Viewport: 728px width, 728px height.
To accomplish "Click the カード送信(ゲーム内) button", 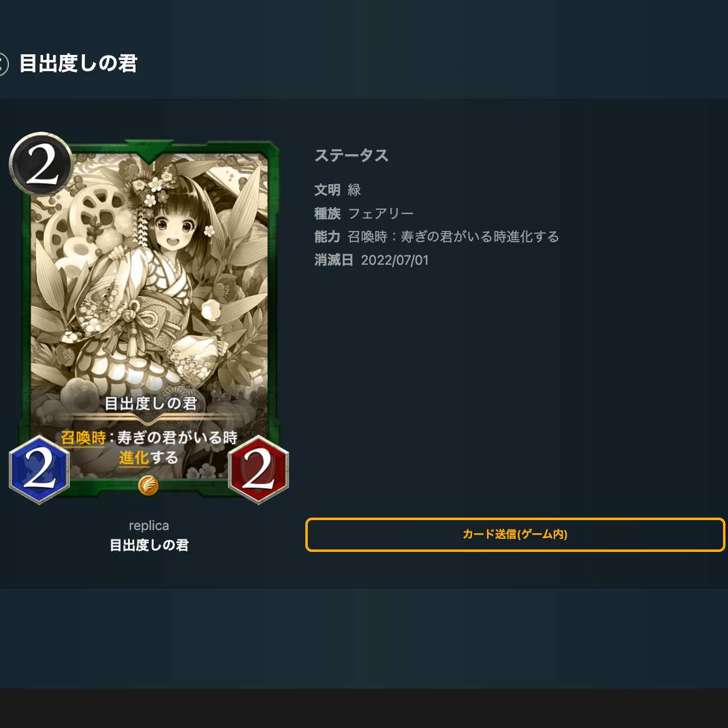I will (515, 534).
